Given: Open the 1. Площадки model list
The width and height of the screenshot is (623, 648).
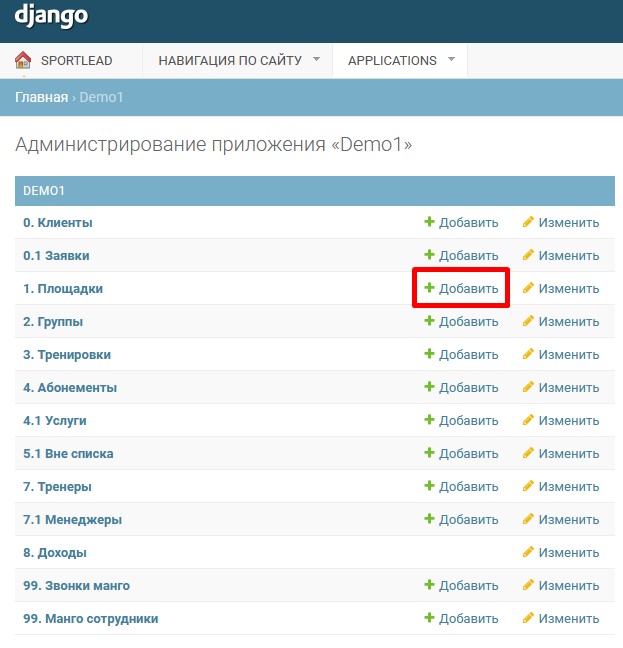Looking at the screenshot, I should (63, 288).
